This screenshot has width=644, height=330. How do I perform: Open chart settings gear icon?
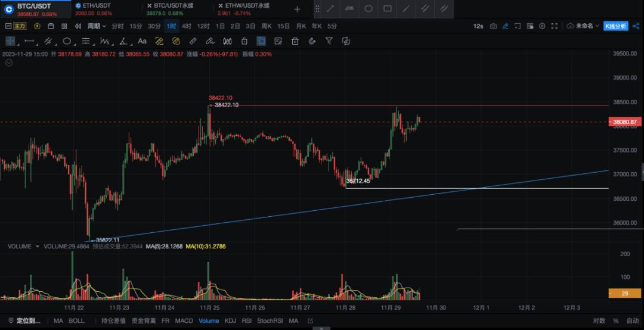542,26
